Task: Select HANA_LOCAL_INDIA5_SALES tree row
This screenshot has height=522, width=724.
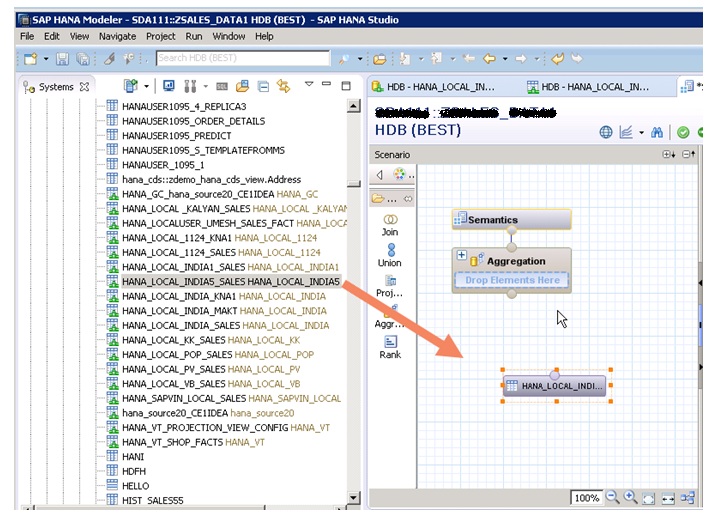Action: (224, 282)
